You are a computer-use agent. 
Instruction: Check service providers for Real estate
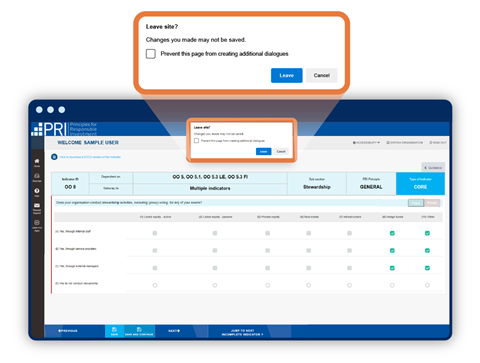click(309, 251)
